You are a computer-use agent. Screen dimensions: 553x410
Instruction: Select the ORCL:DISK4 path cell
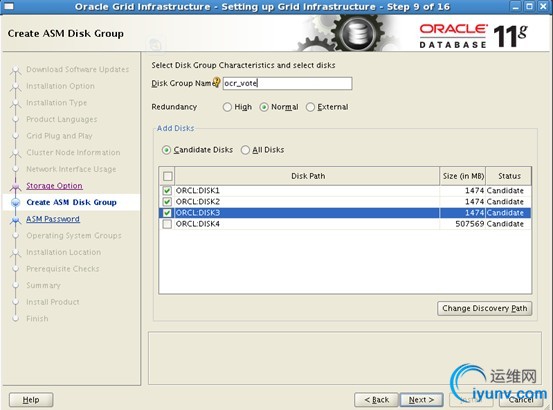(x=307, y=224)
